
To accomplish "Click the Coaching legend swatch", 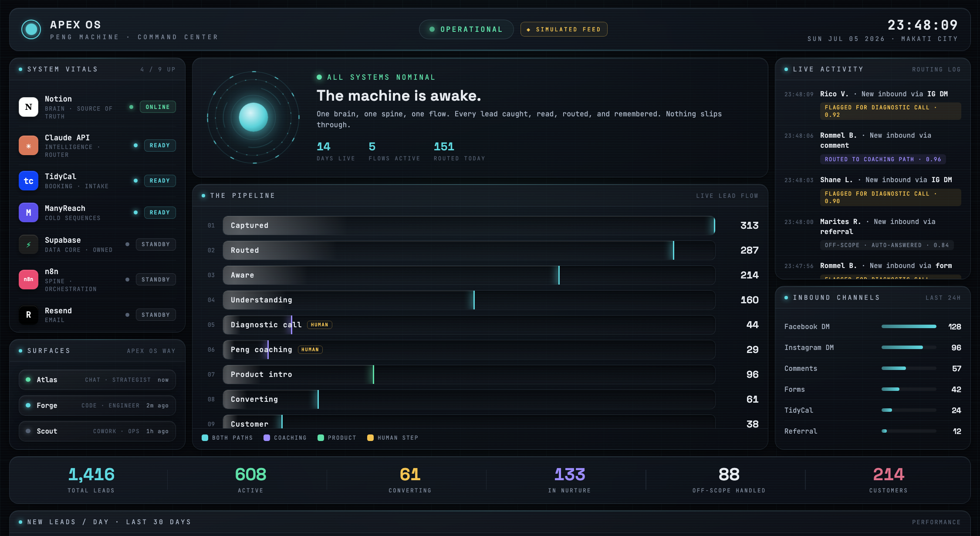I will click(267, 438).
